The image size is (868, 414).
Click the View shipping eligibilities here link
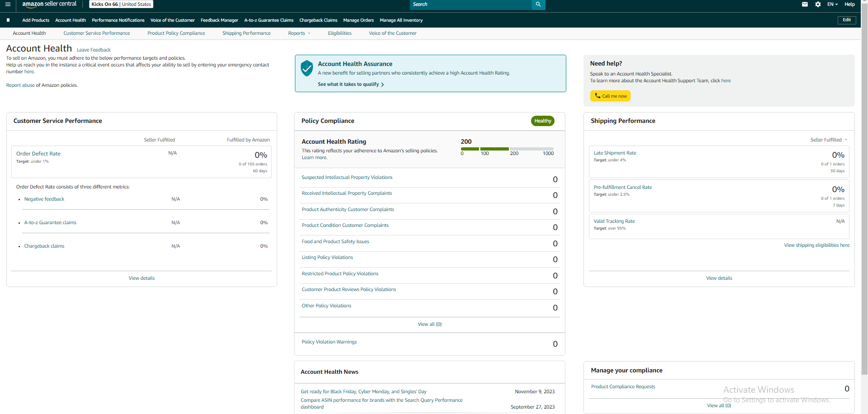816,245
